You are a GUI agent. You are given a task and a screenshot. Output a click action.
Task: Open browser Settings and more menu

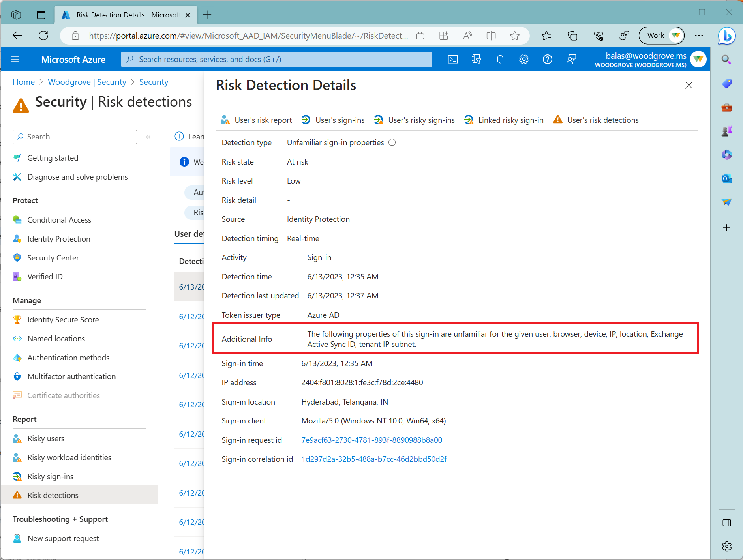(699, 36)
